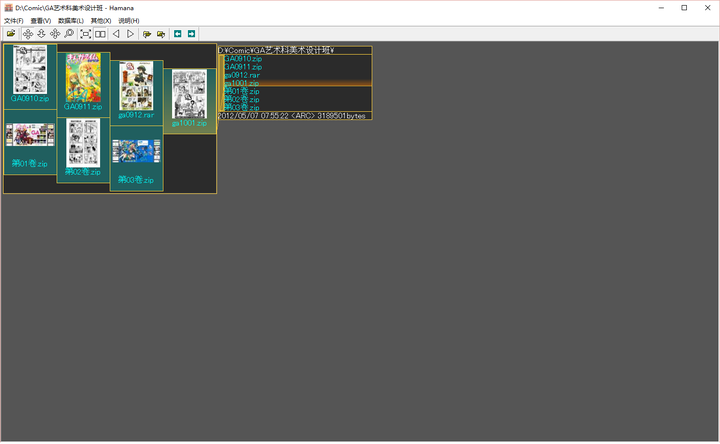
Task: Click the second folder-arrow toolbar icon
Action: pos(161,34)
